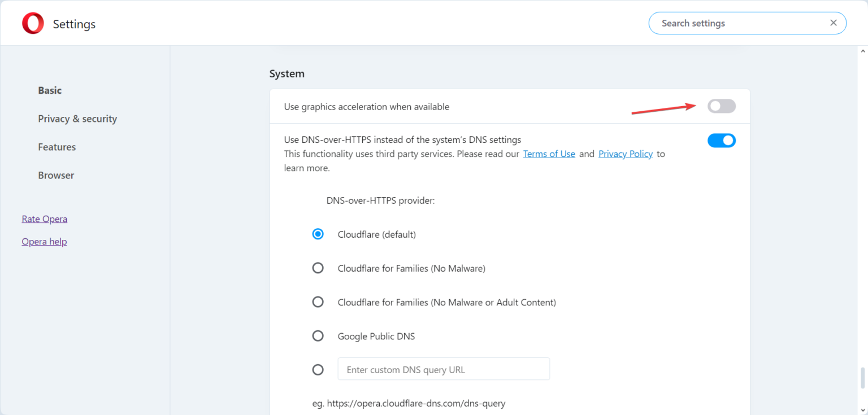Screen dimensions: 868x415
Task: Choose Cloudflare for Families (No Malware)
Action: pos(318,268)
